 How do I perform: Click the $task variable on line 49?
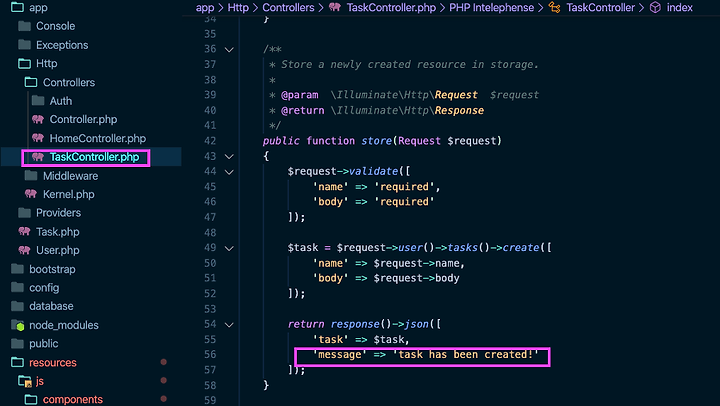(x=303, y=248)
